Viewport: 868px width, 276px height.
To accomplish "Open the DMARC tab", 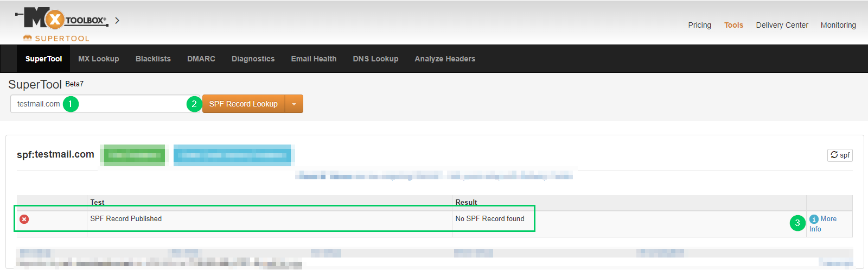I will (x=201, y=59).
